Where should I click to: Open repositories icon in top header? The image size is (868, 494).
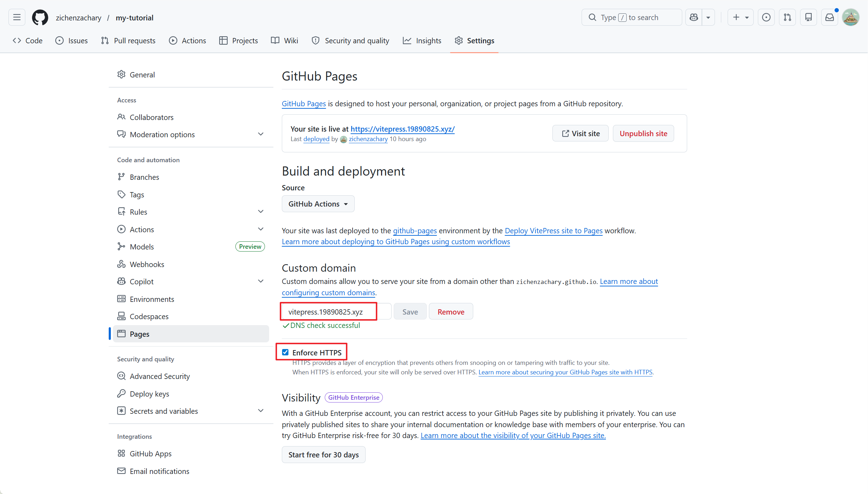(x=809, y=17)
